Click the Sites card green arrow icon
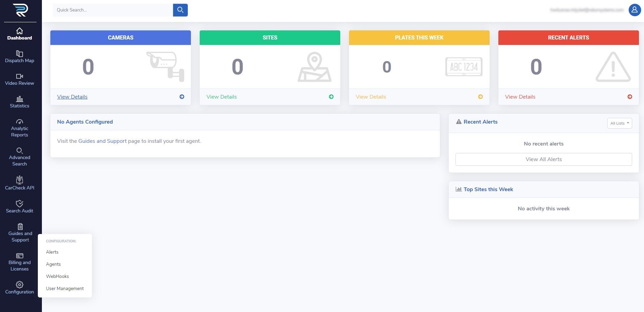Viewport: 644px width, 312px height. click(x=331, y=97)
